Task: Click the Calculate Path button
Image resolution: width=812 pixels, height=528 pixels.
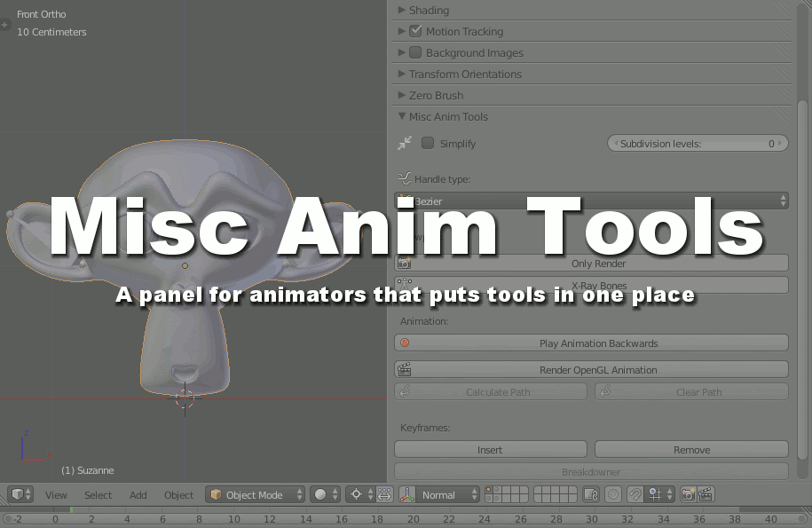Action: pyautogui.click(x=491, y=392)
